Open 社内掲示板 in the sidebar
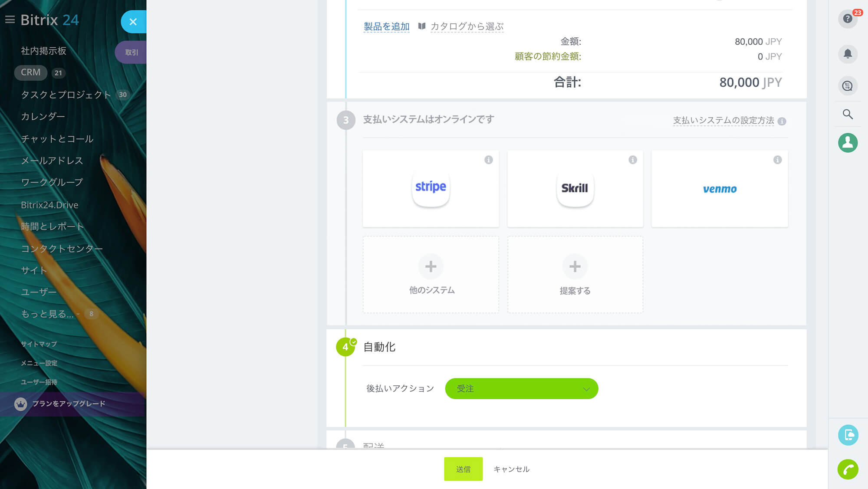Image resolution: width=868 pixels, height=489 pixels. tap(43, 51)
